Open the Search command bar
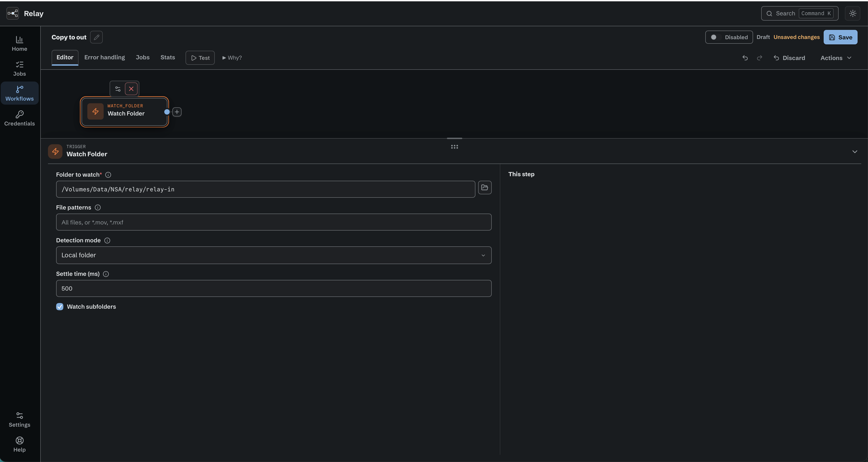This screenshot has height=462, width=868. (800, 14)
